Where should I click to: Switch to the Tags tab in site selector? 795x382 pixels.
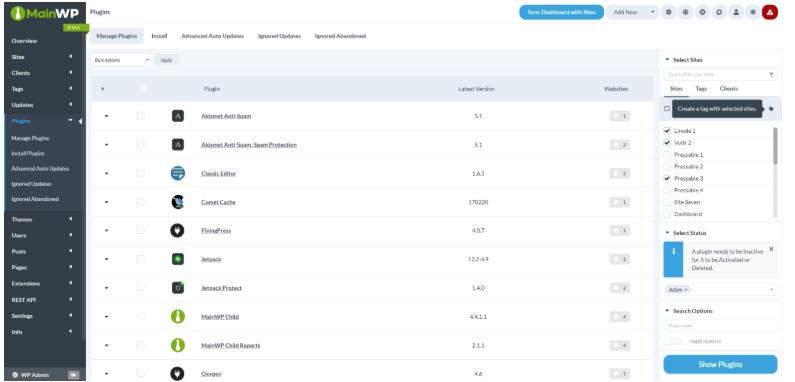click(701, 88)
